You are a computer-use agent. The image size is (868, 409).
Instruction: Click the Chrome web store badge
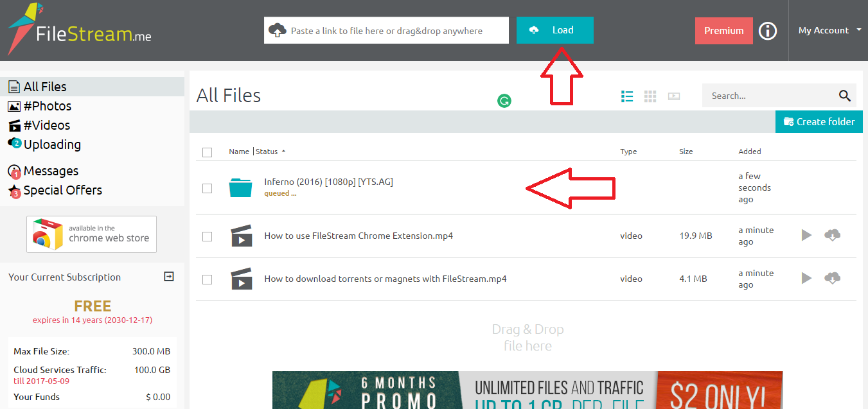[91, 234]
